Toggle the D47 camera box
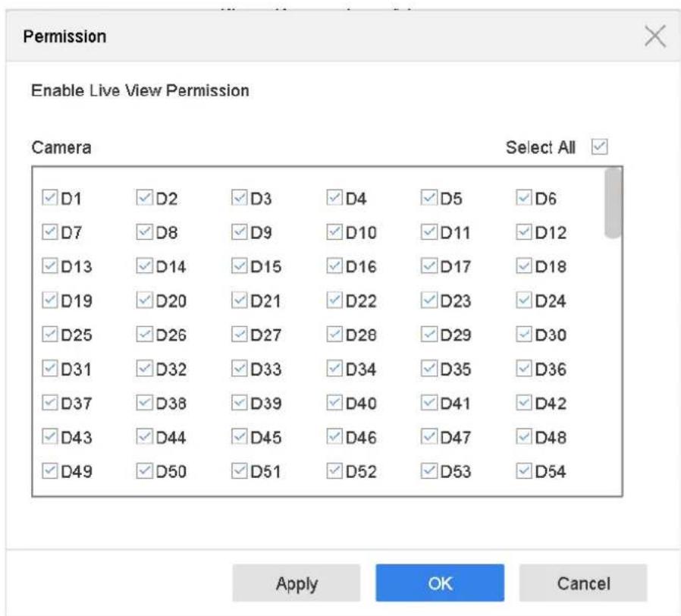Screen dimensions: 681x616 point(429,437)
